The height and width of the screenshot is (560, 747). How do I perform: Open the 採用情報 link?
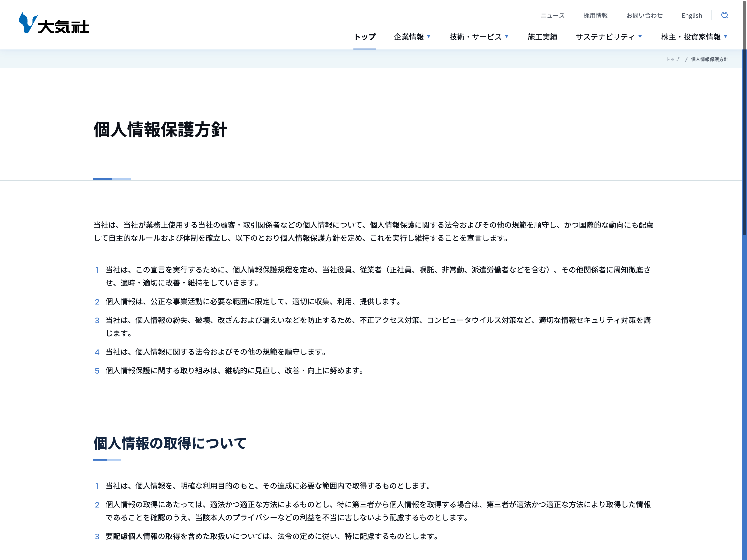pos(595,16)
